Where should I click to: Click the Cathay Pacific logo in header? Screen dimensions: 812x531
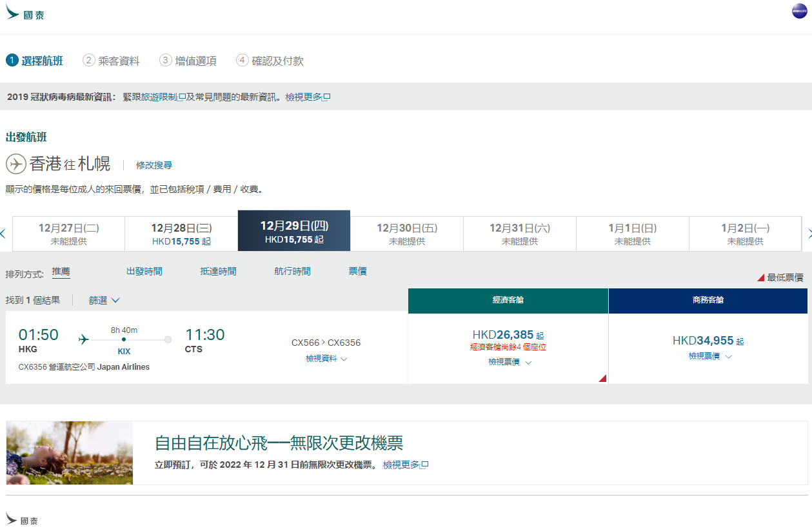pyautogui.click(x=25, y=14)
